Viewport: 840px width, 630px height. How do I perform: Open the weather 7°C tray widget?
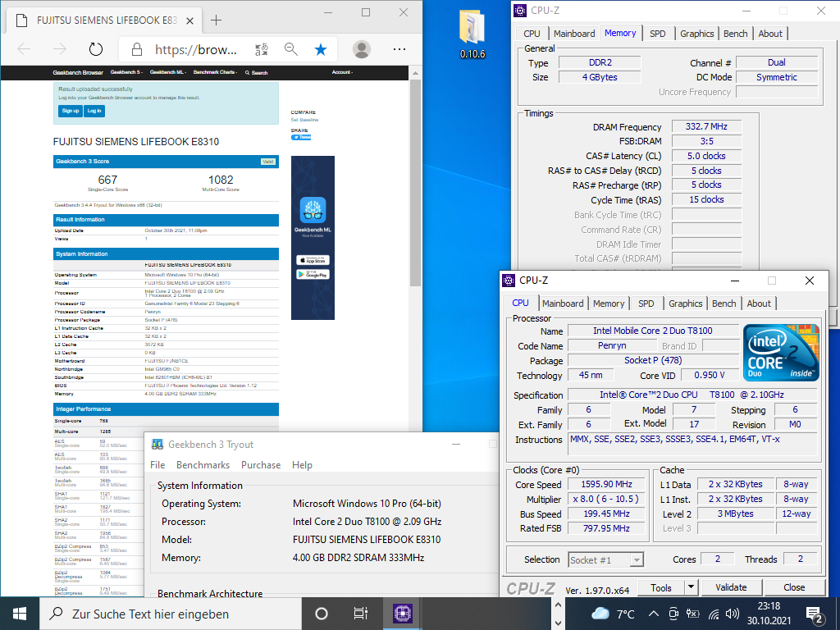pos(613,614)
